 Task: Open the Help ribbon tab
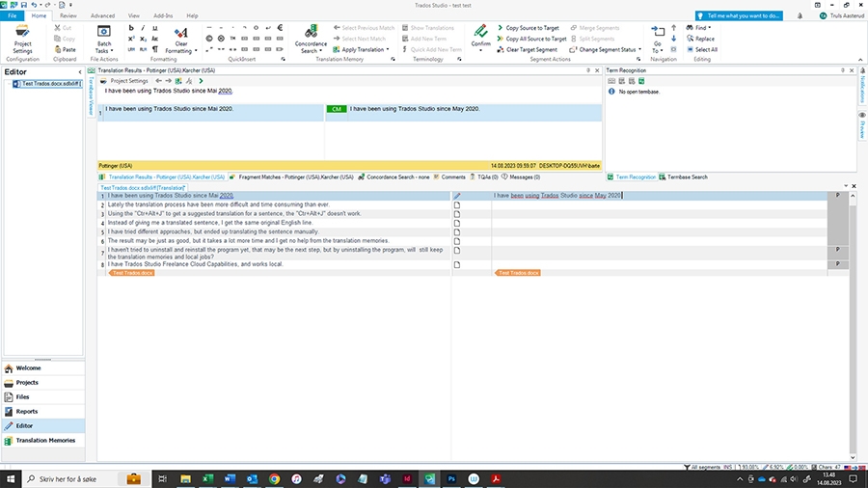pyautogui.click(x=192, y=15)
